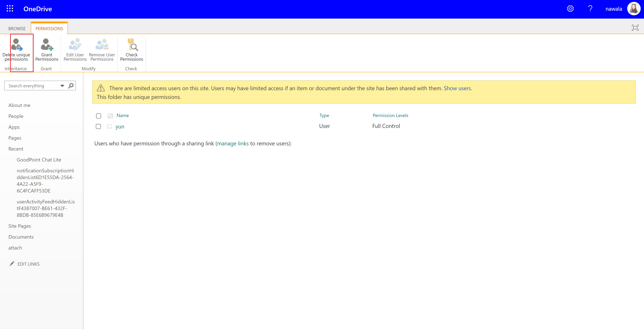Expand search scope dropdown arrow
Image resolution: width=644 pixels, height=329 pixels.
[x=62, y=86]
